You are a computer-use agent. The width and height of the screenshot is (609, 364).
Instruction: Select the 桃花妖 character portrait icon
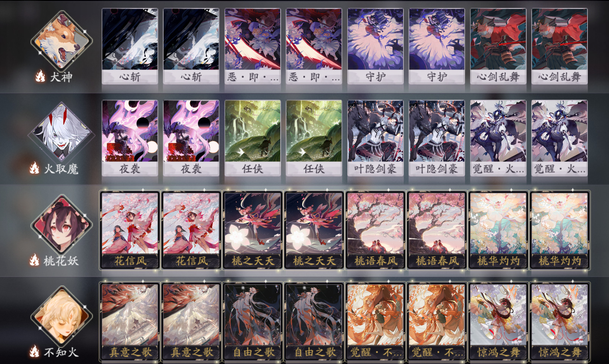(62, 224)
